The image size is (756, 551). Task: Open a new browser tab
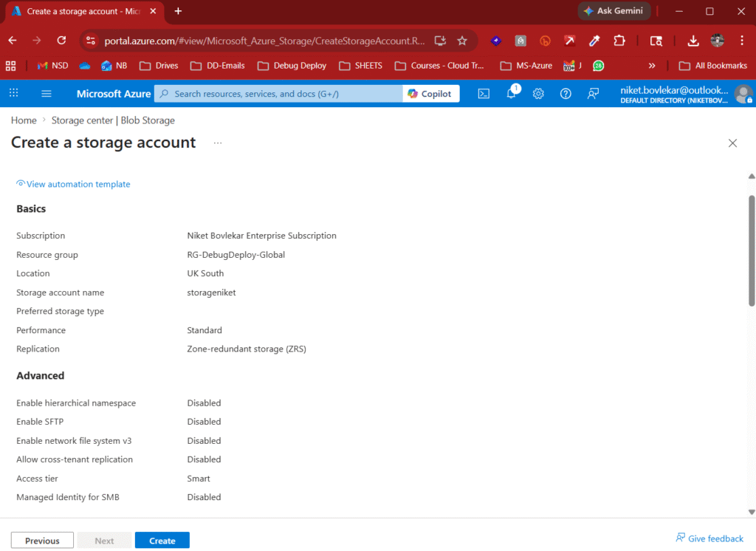pos(178,11)
